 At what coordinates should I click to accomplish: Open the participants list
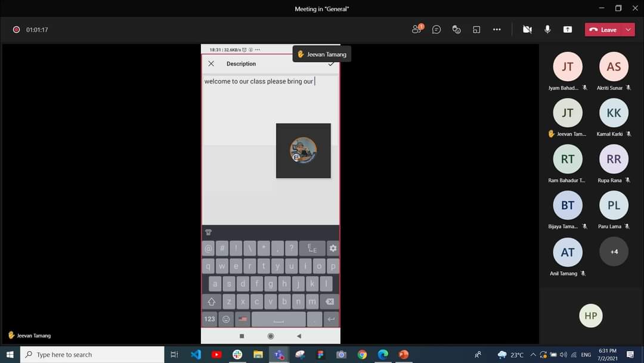pos(416,29)
